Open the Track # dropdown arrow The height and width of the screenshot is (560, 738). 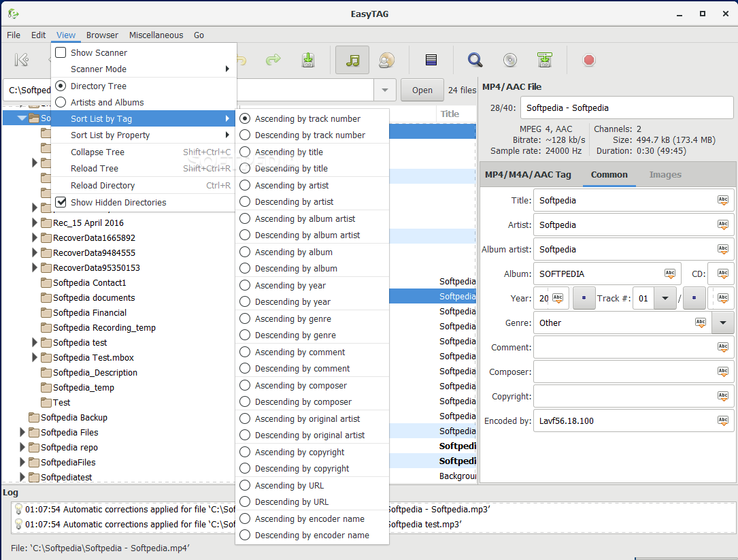point(665,298)
